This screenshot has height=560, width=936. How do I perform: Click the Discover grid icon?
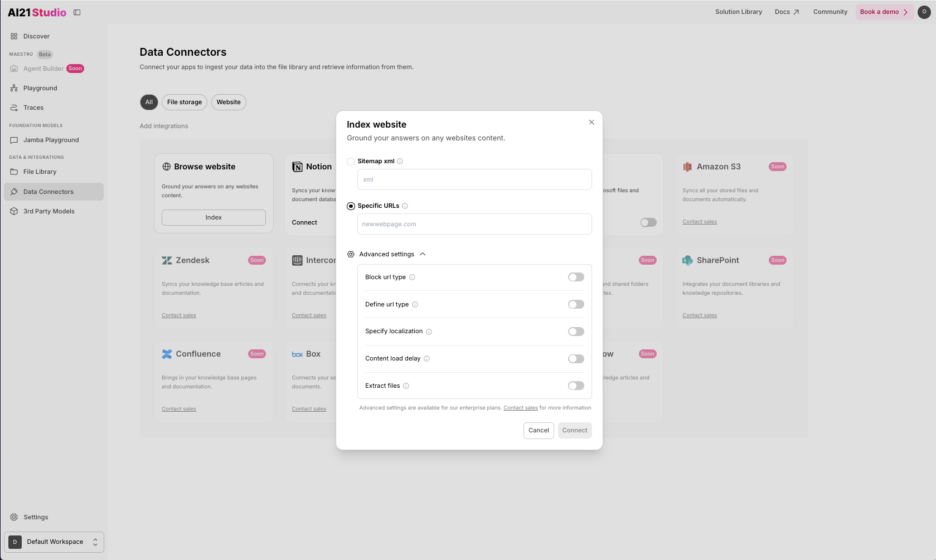click(14, 36)
